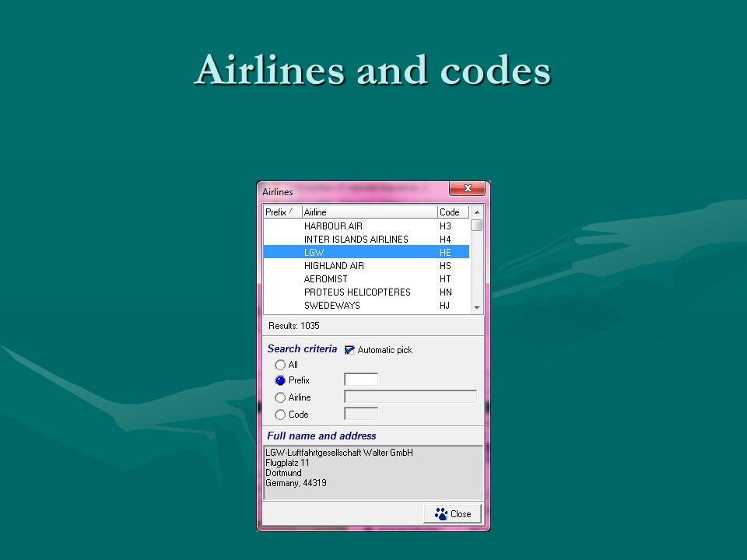Select the PROTEUS HELICOPTERES row
Screen dimensions: 747x560
pos(366,292)
